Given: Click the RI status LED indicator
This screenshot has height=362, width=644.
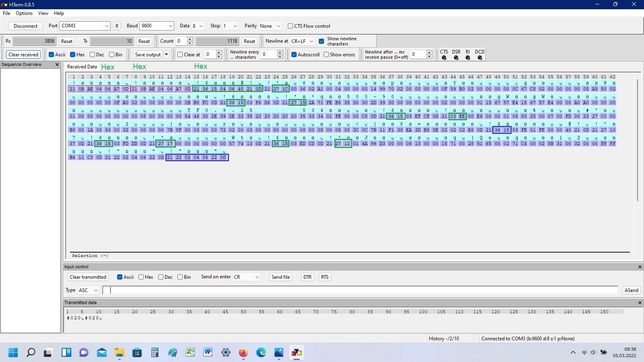Looking at the screenshot, I should click(468, 58).
